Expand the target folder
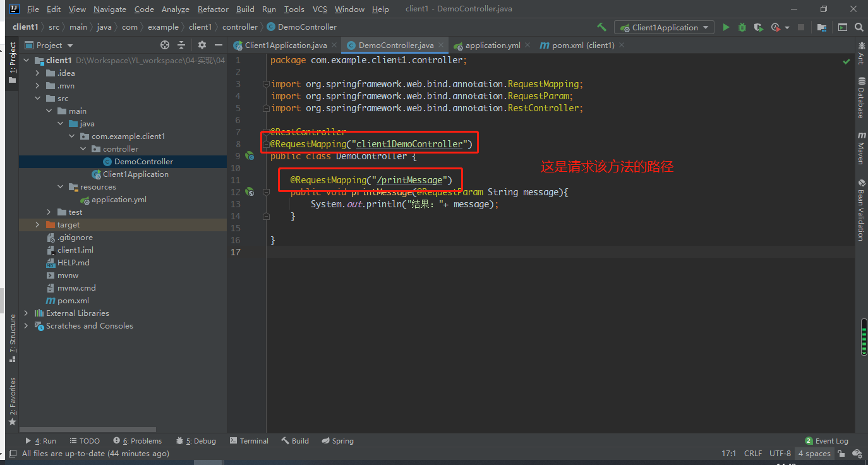 (x=38, y=224)
